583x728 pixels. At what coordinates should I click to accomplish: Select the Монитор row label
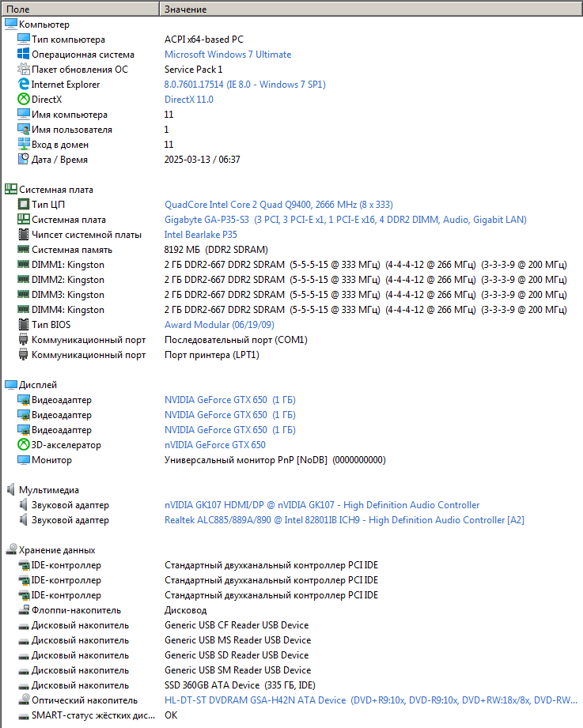[51, 459]
